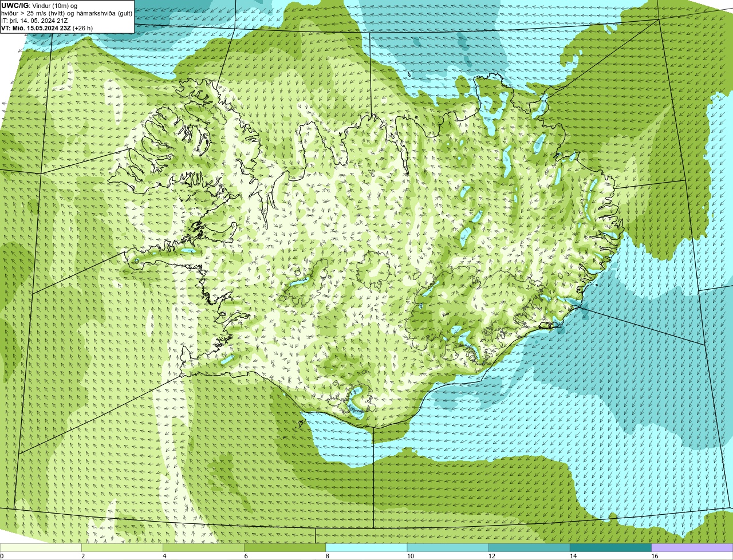Click the 'VT: Mið. 15.05.2024 23Z (+26 h)' line
Viewport: 733px width, 560px height.
(x=47, y=28)
